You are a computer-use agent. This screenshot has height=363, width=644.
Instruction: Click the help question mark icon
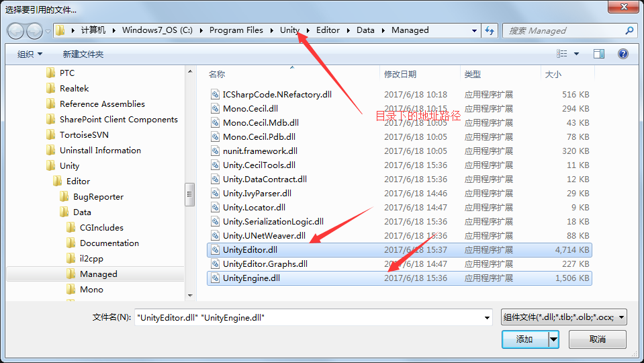click(623, 54)
